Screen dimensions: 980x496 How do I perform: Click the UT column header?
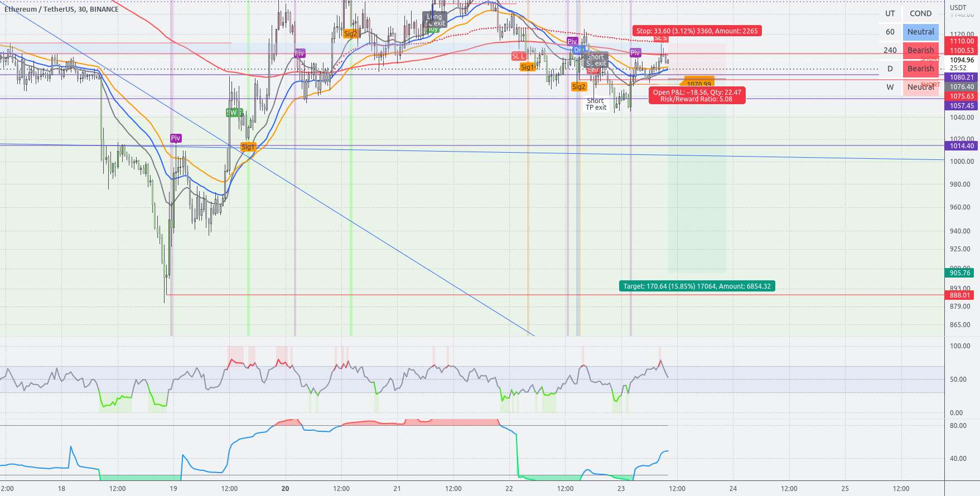click(x=890, y=13)
